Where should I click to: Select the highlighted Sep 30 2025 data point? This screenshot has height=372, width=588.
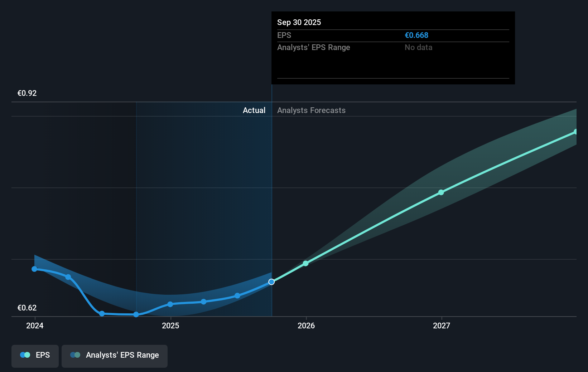point(271,282)
